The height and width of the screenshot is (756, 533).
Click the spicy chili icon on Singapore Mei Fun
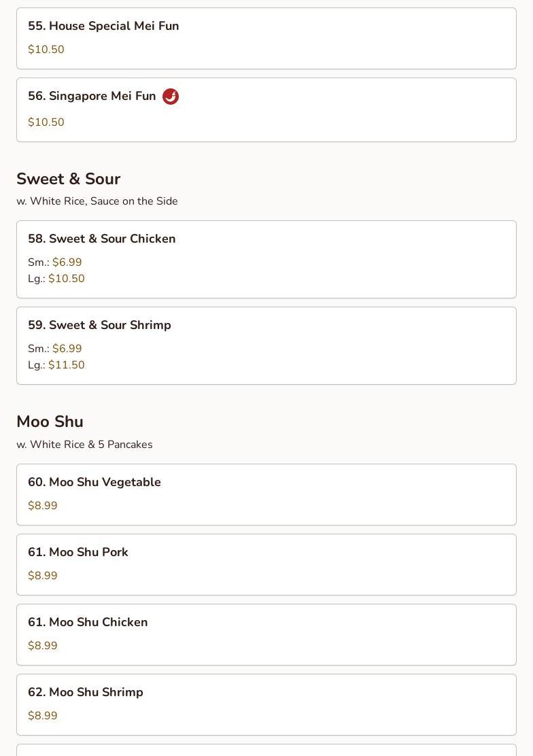coord(171,97)
